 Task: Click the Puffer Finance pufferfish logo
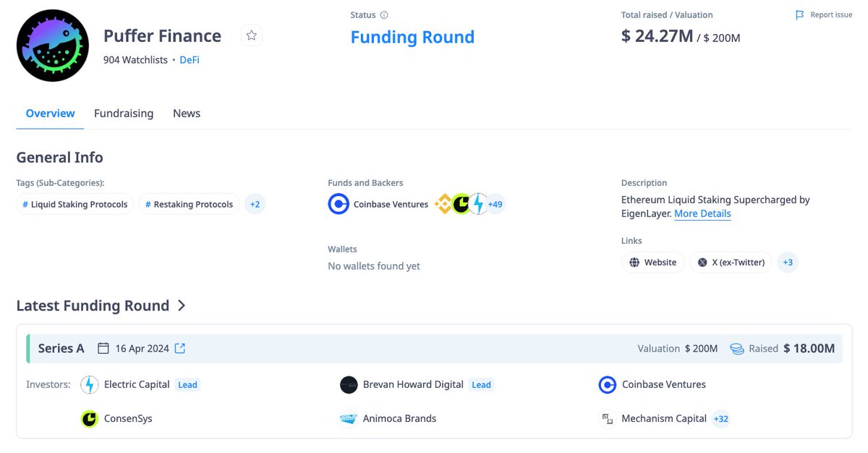53,46
